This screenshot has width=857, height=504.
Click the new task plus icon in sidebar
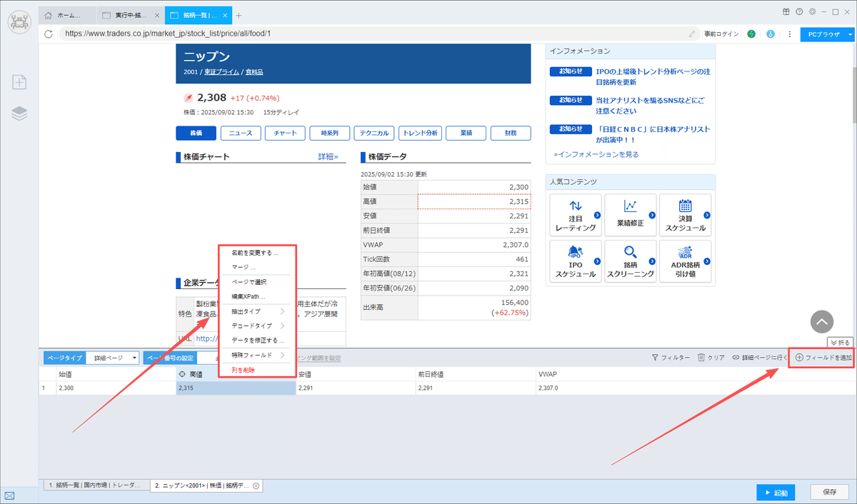point(19,82)
